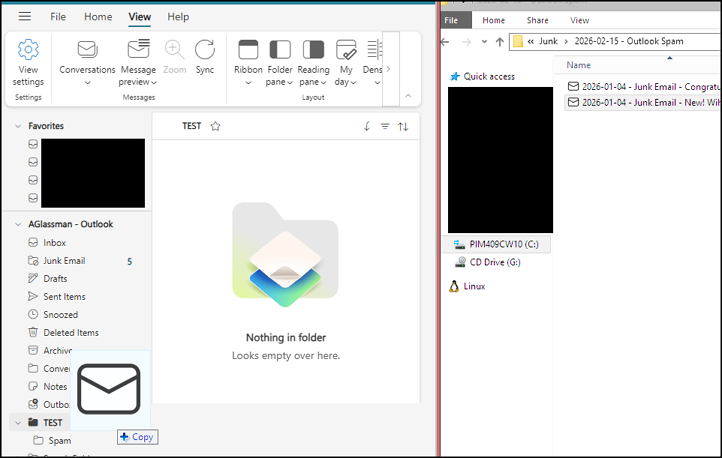Switch to the Home tab in Outlook

tap(98, 17)
